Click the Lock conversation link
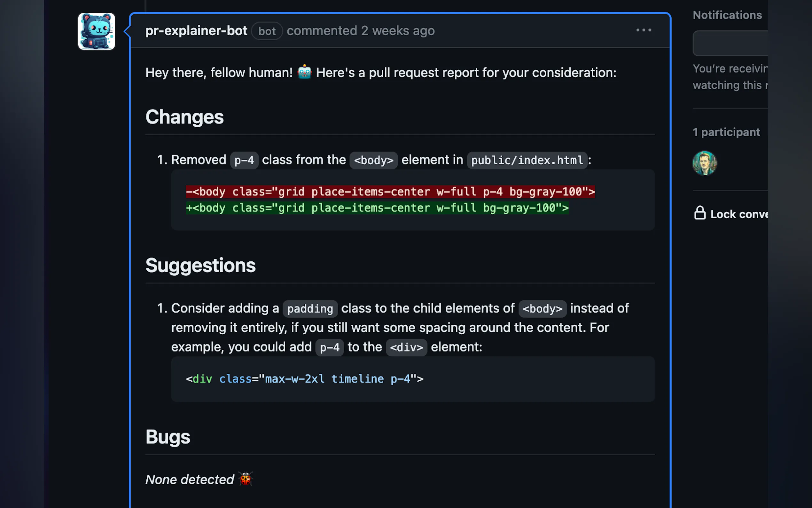Viewport: 812px width, 508px height. click(739, 214)
